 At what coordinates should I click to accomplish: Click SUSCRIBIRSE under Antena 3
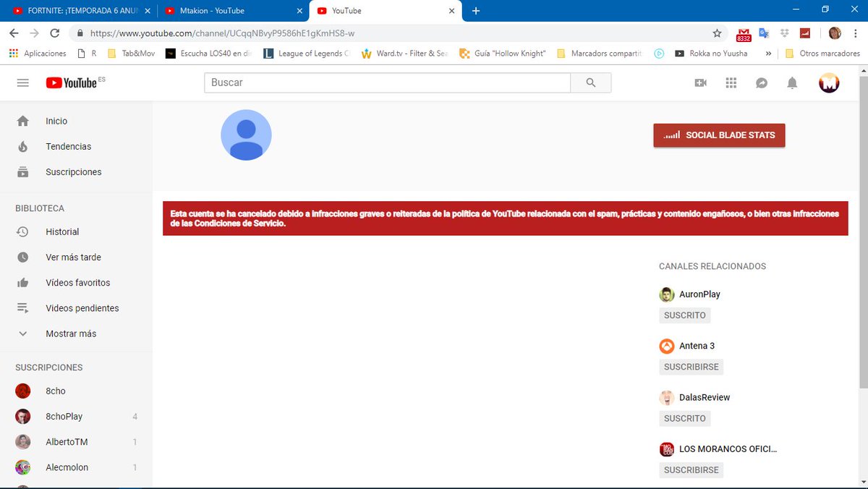[691, 367]
